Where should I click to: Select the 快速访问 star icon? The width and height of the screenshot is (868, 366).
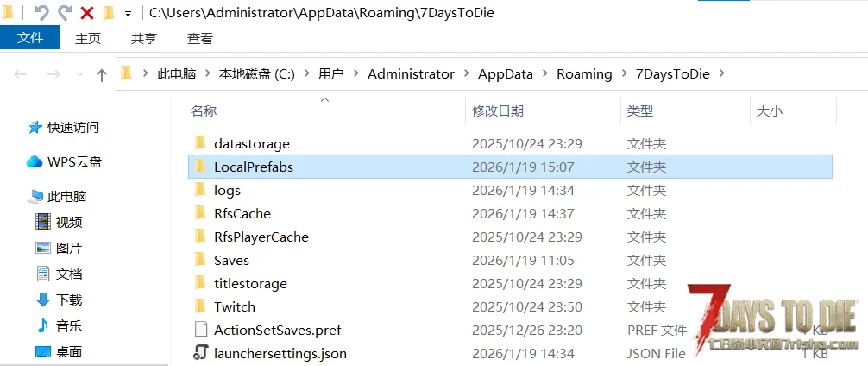pos(35,127)
